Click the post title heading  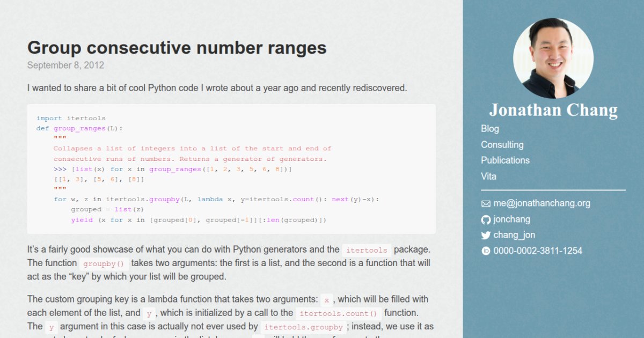pos(177,48)
